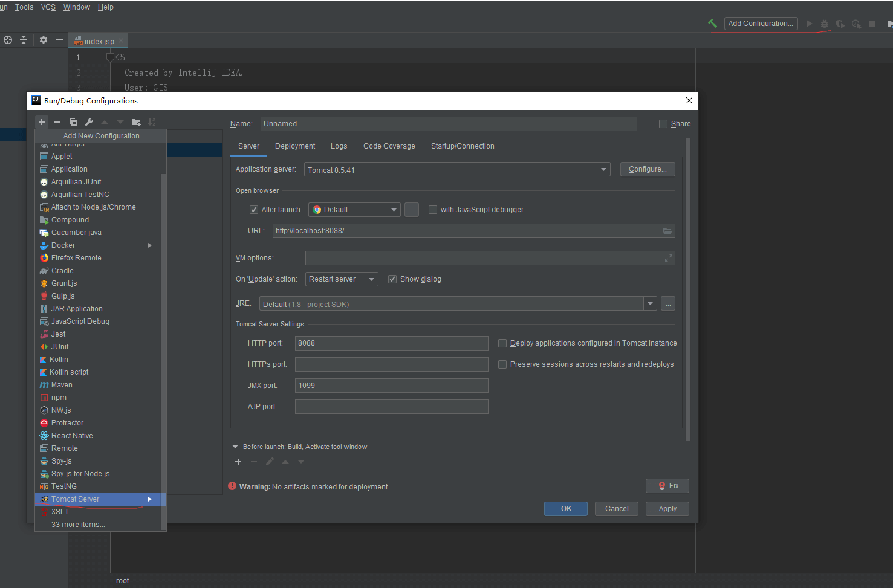This screenshot has height=588, width=893.
Task: Toggle the After launch checkbox
Action: tap(254, 210)
